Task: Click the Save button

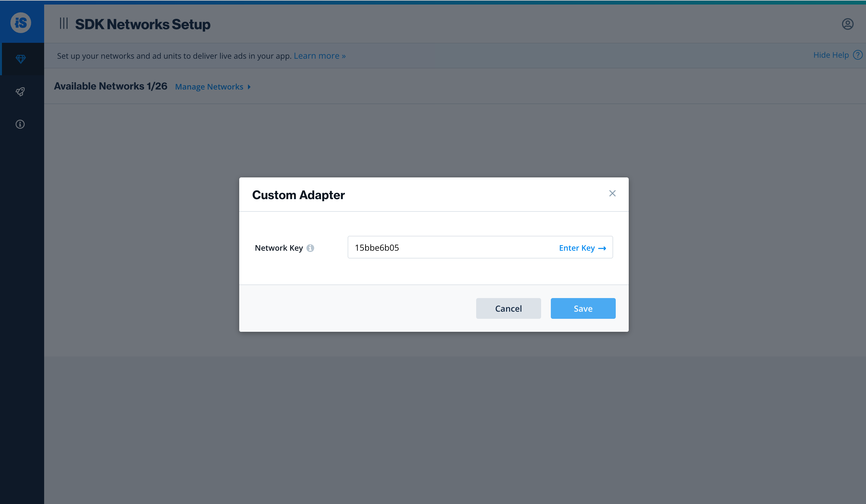Action: pos(583,308)
